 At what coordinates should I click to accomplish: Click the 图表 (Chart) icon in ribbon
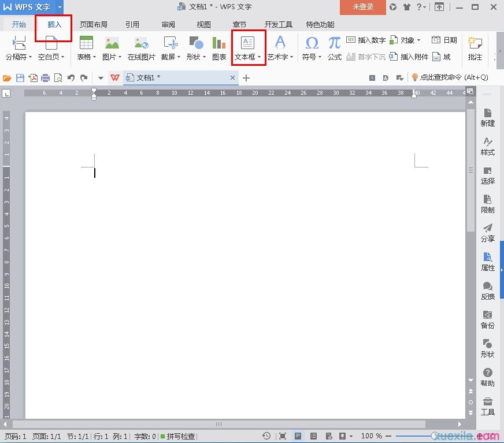click(219, 43)
